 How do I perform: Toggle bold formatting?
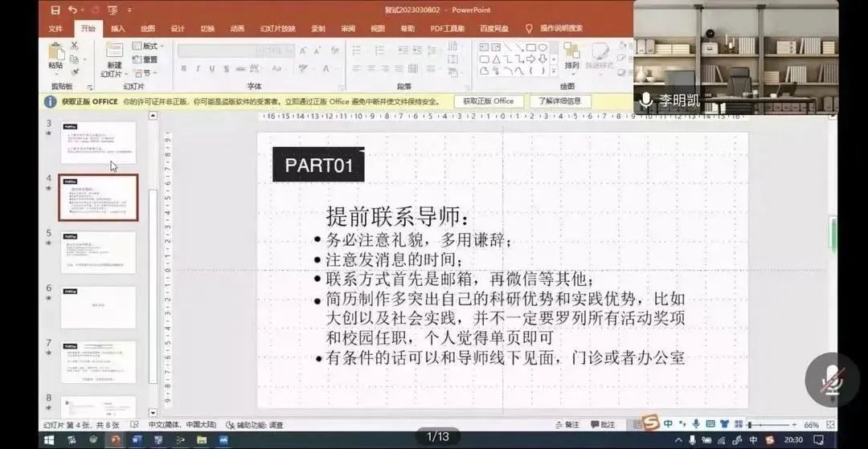tap(184, 68)
